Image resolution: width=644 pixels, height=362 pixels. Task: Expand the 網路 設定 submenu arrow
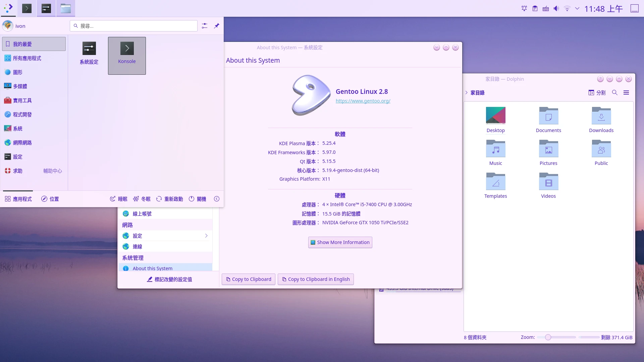coord(206,236)
